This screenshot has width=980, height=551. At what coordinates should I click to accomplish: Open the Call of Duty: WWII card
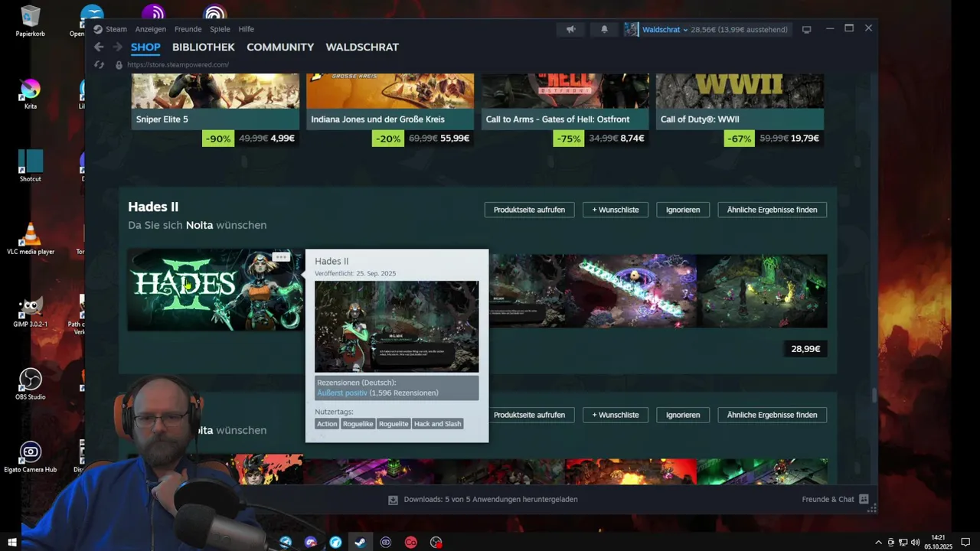[x=740, y=100]
